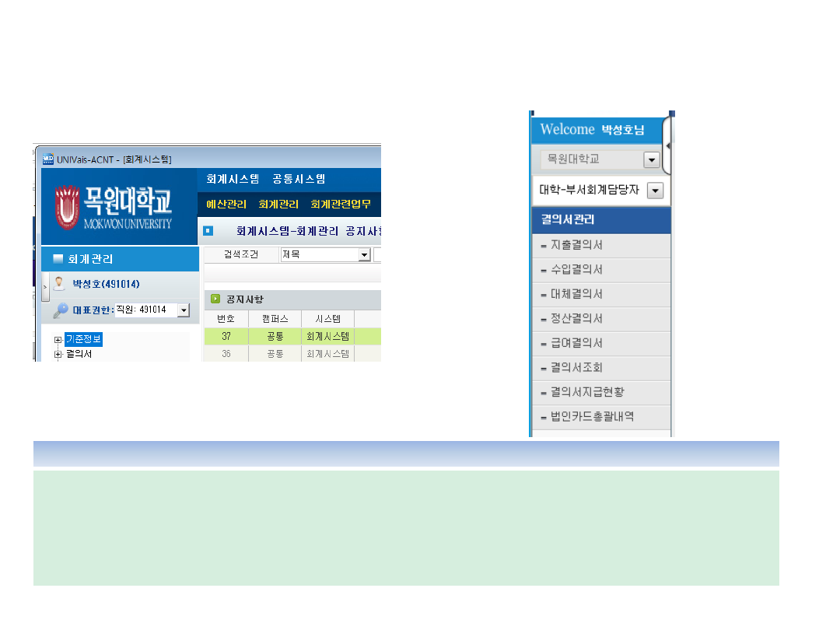
Task: Click the UNIVais-ACNT title bar app icon
Action: [47, 159]
